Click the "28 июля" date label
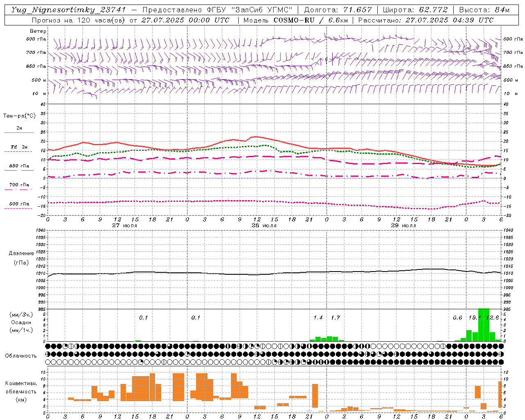 pos(264,226)
